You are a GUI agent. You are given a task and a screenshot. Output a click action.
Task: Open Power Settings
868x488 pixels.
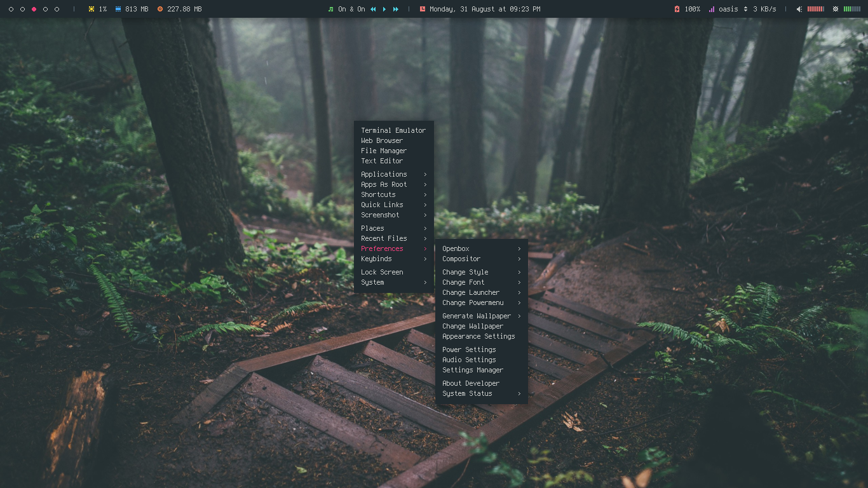click(482, 349)
